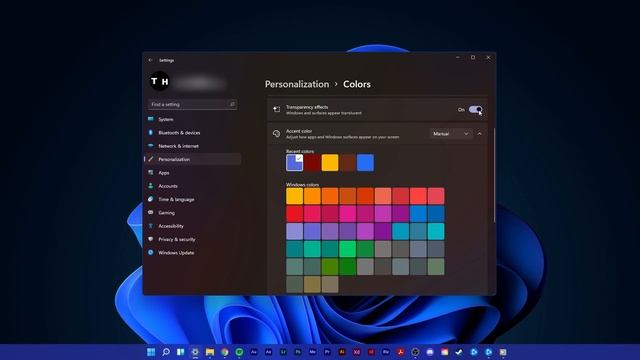Turn off the Transparency effects switch
640x360 pixels.
click(x=475, y=109)
